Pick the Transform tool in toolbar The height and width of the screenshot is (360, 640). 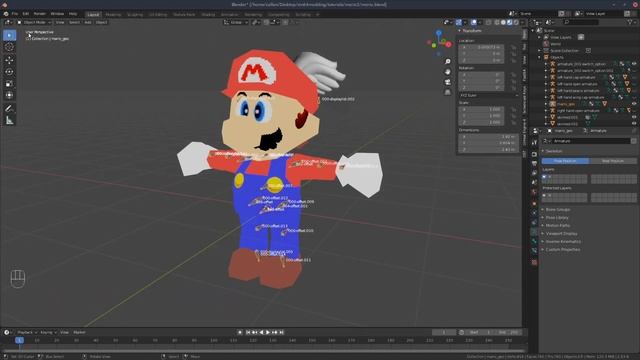coord(9,95)
